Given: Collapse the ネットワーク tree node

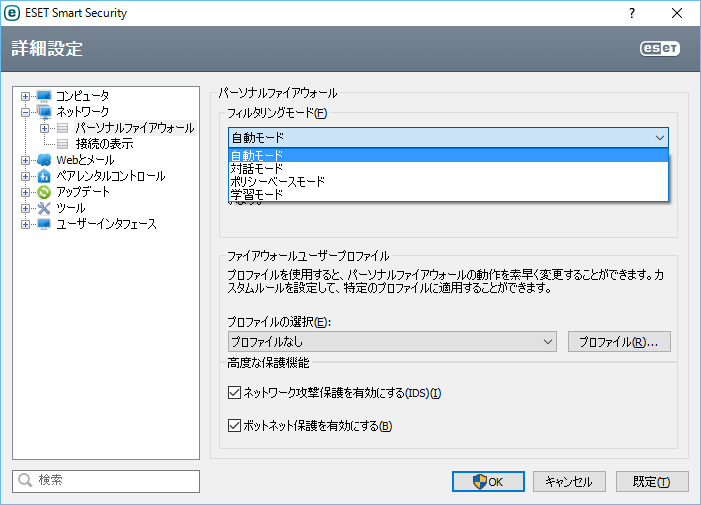Looking at the screenshot, I should (x=25, y=112).
